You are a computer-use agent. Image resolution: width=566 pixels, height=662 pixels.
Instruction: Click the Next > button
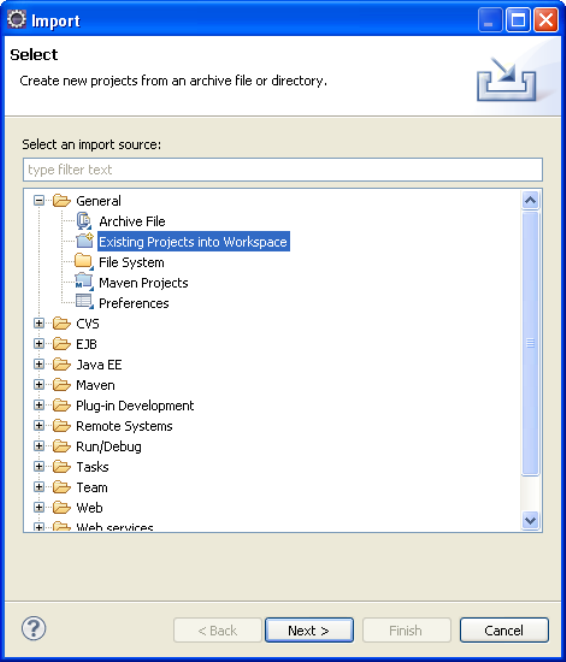[x=309, y=630]
